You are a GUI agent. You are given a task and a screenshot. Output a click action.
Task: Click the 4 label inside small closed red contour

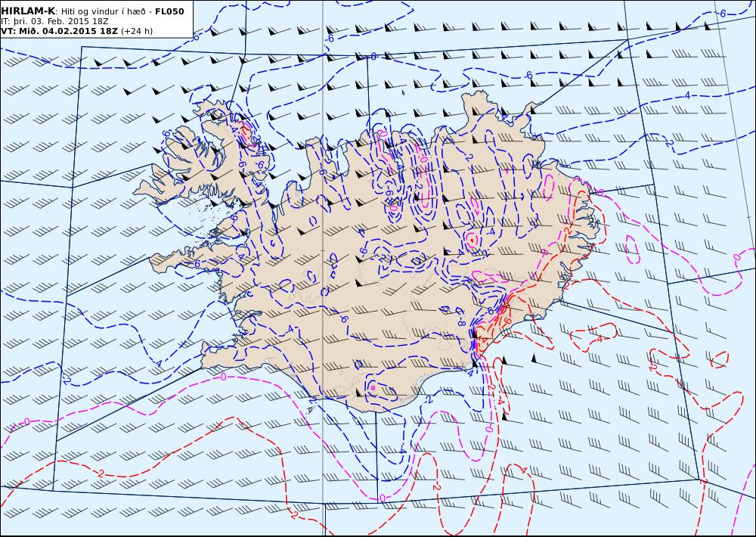pos(600,339)
